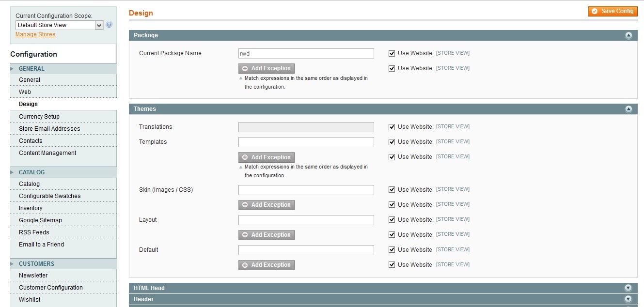Uncheck Use Website for Default theme
The width and height of the screenshot is (644, 307).
tap(392, 250)
